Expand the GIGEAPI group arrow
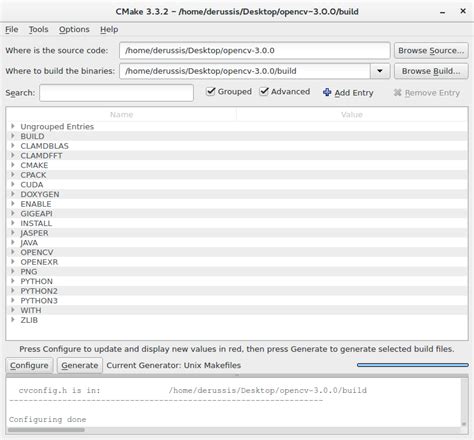 13,213
